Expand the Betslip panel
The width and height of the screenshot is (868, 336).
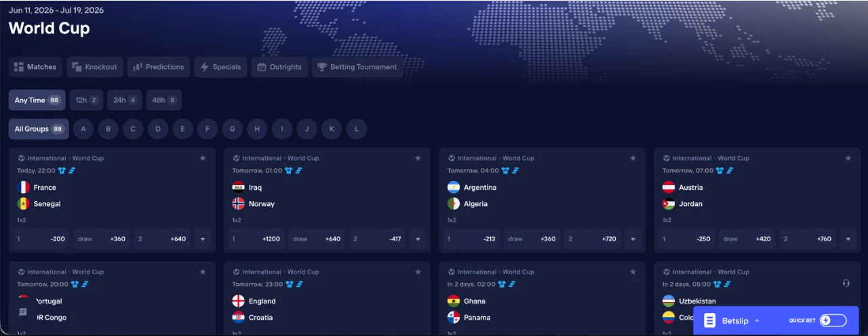pos(757,320)
